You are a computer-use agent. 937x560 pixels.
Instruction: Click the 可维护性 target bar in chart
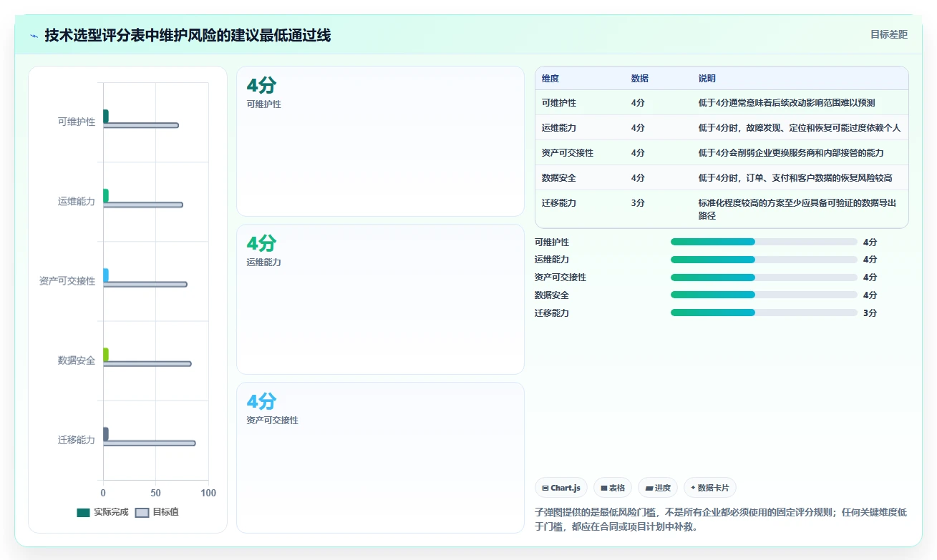click(x=141, y=125)
